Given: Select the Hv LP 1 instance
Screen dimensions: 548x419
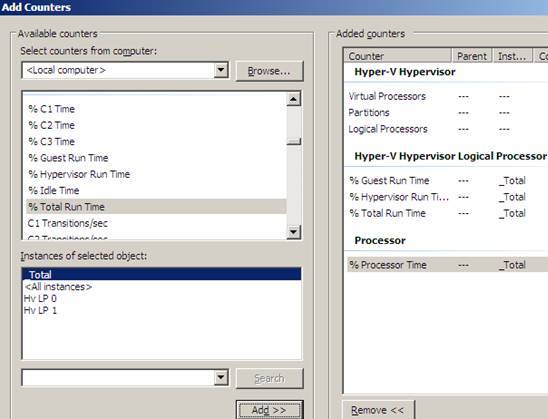Looking at the screenshot, I should click(x=161, y=310).
